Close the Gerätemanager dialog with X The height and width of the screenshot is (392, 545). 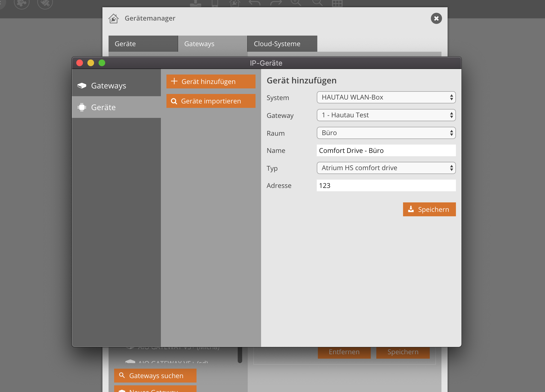(436, 18)
